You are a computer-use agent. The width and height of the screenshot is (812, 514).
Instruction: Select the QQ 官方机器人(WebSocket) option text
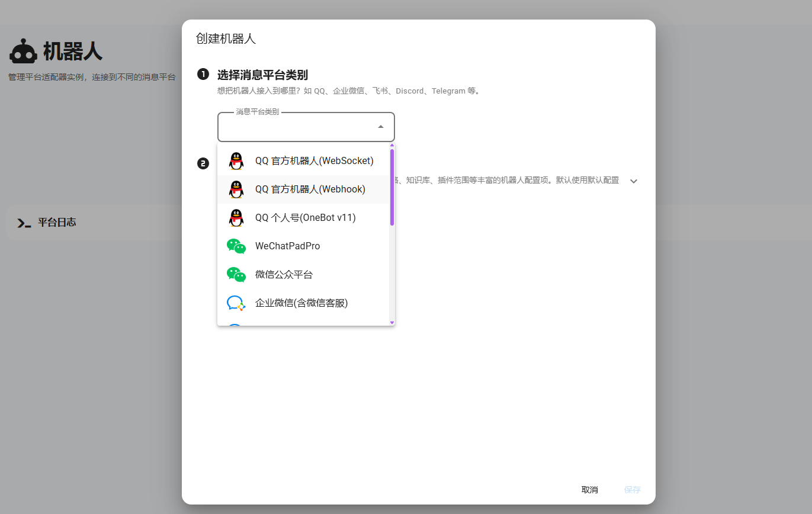(x=314, y=161)
